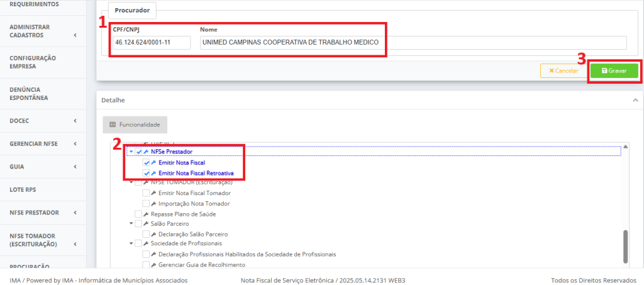This screenshot has height=285, width=644.
Task: Select the Funcionalidade tab
Action: pos(135,125)
